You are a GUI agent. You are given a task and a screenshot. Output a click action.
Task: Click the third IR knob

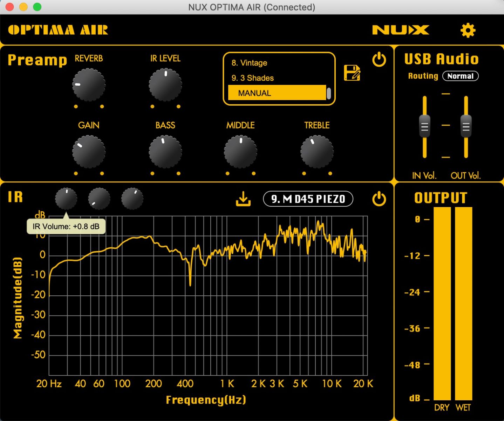[132, 199]
